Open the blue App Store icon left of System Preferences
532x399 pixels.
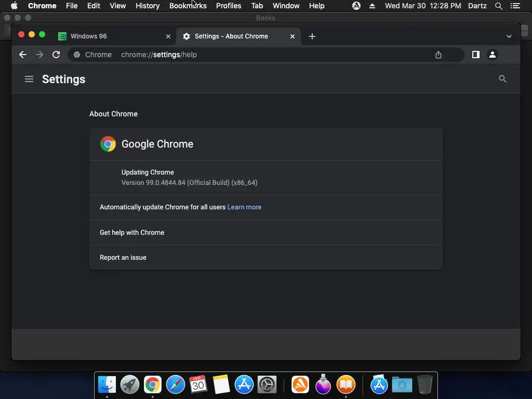coord(244,384)
